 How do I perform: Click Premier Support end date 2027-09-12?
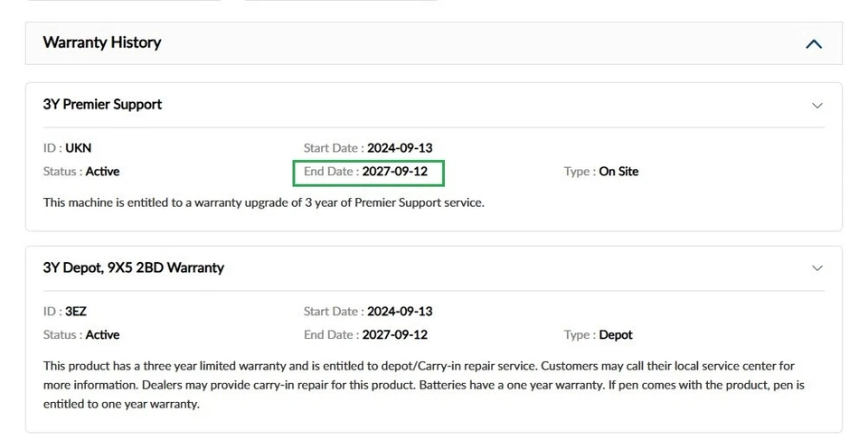point(395,171)
